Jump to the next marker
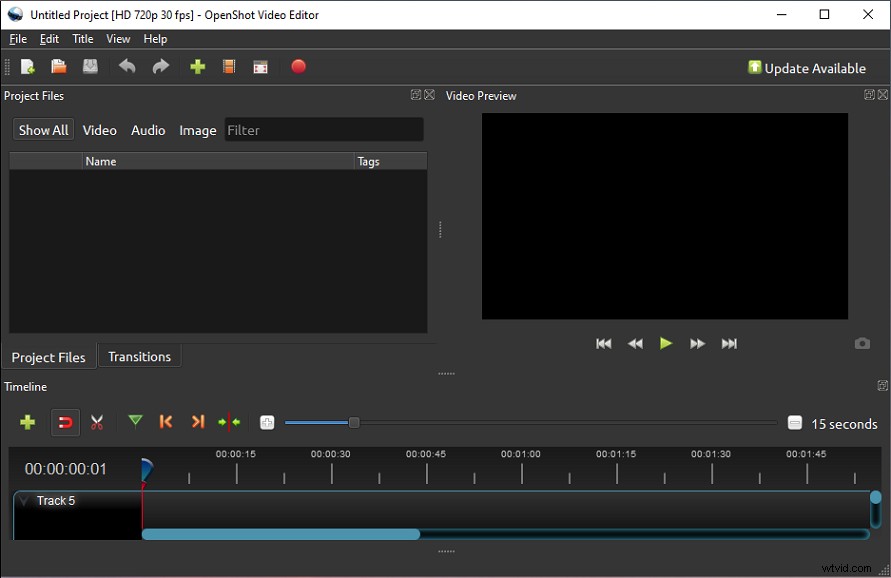 (197, 422)
